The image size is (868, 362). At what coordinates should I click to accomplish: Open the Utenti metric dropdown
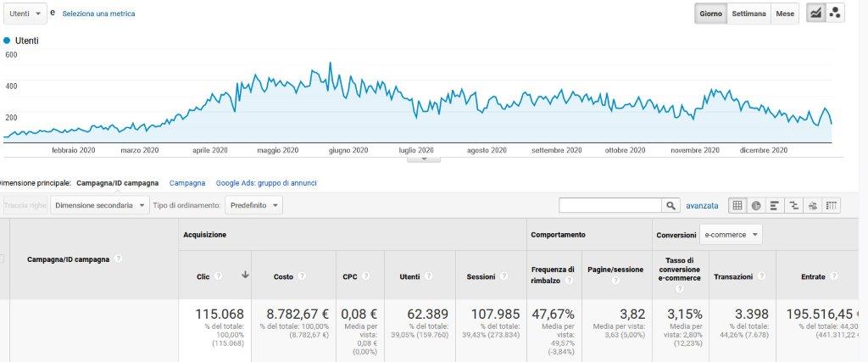[25, 14]
